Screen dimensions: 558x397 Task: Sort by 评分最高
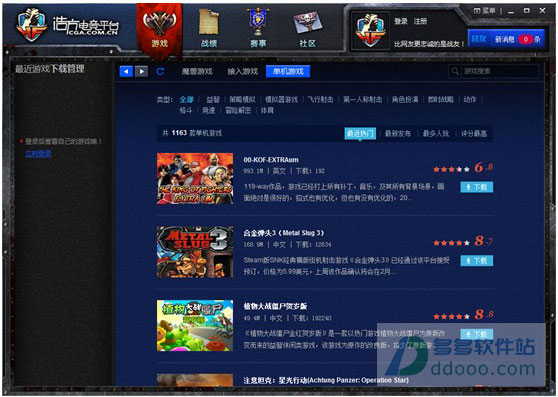(x=474, y=133)
